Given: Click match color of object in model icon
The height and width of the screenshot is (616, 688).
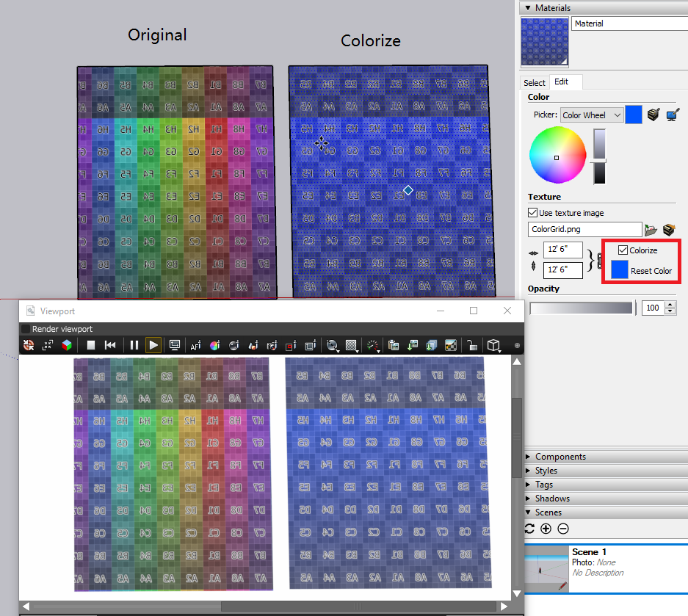Looking at the screenshot, I should (653, 115).
